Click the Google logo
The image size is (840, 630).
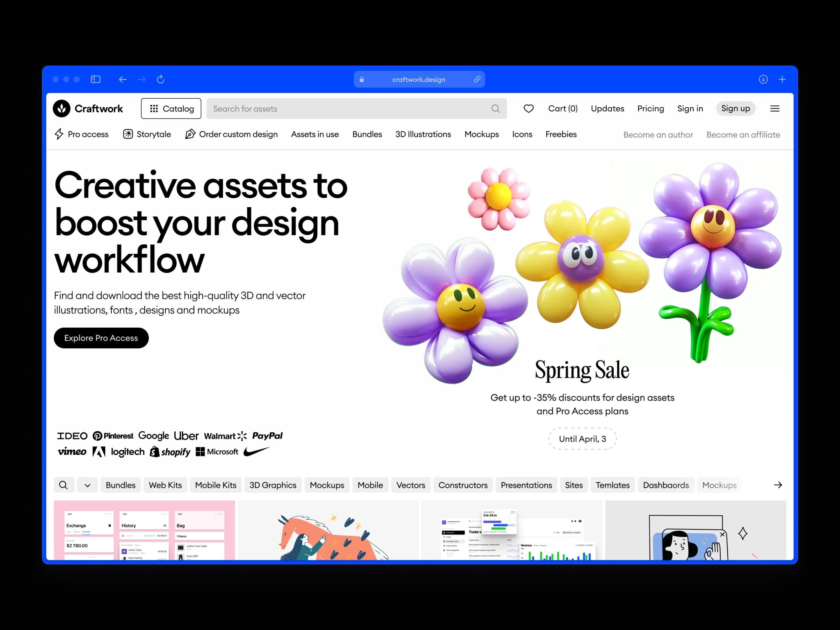point(153,435)
